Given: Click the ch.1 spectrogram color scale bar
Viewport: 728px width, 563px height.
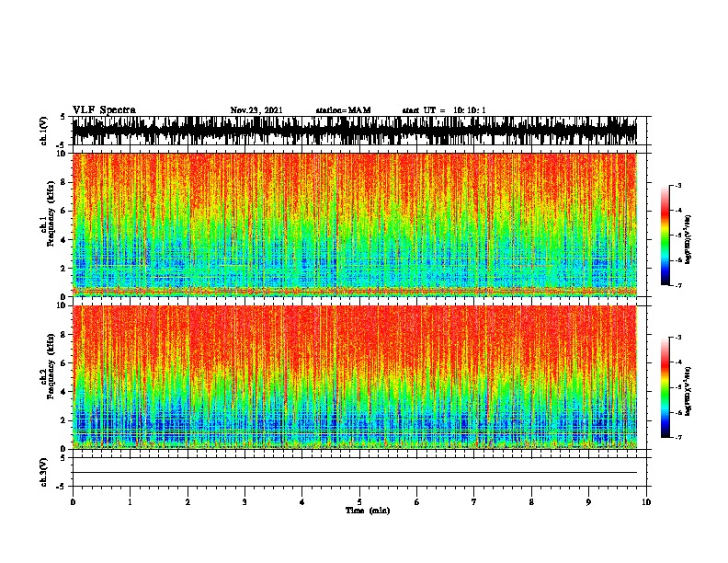Looking at the screenshot, I should click(665, 236).
